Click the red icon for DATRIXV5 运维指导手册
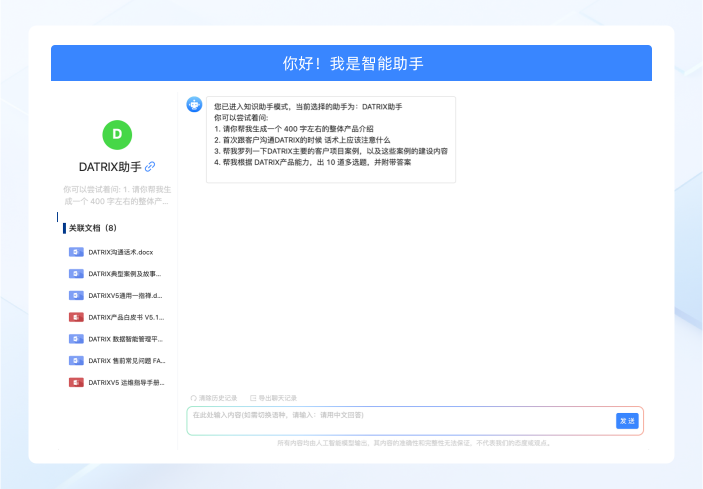 [x=76, y=382]
